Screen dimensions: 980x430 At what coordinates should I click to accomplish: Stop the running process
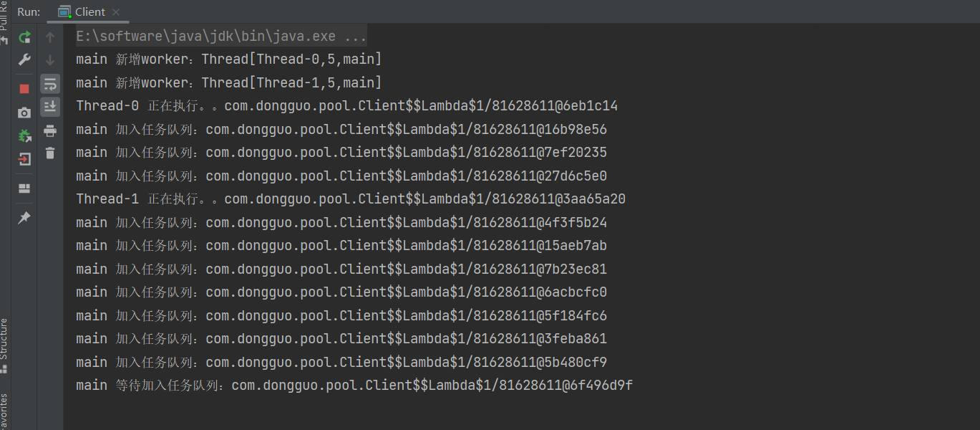(24, 89)
